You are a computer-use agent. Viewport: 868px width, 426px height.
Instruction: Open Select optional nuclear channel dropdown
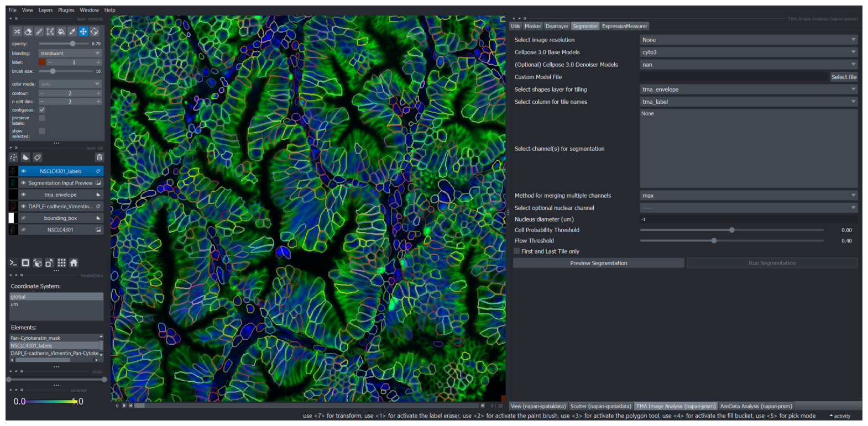pos(749,208)
